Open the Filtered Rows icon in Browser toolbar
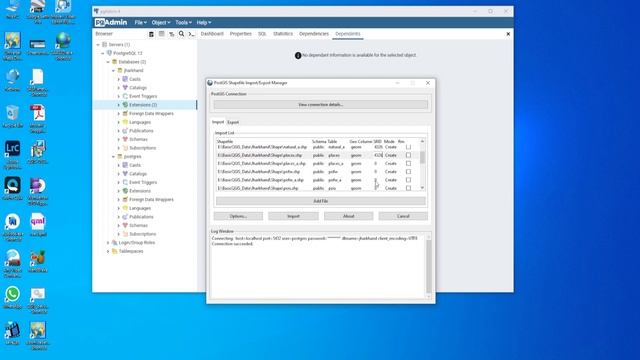Screen dimensions: 640x360 [171, 34]
